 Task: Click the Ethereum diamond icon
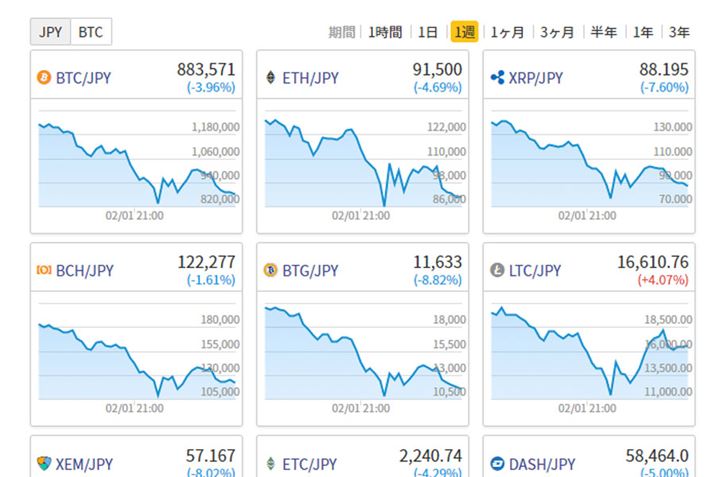(270, 78)
